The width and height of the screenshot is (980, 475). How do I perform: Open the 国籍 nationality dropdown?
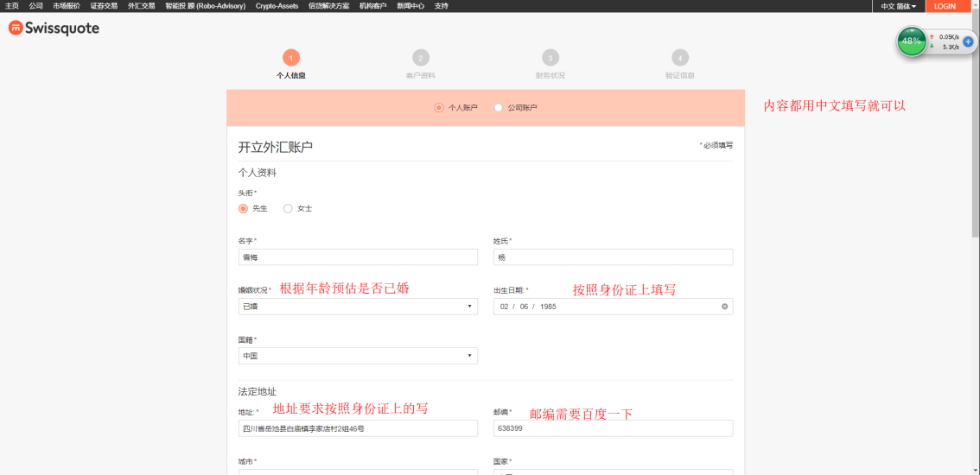[358, 356]
